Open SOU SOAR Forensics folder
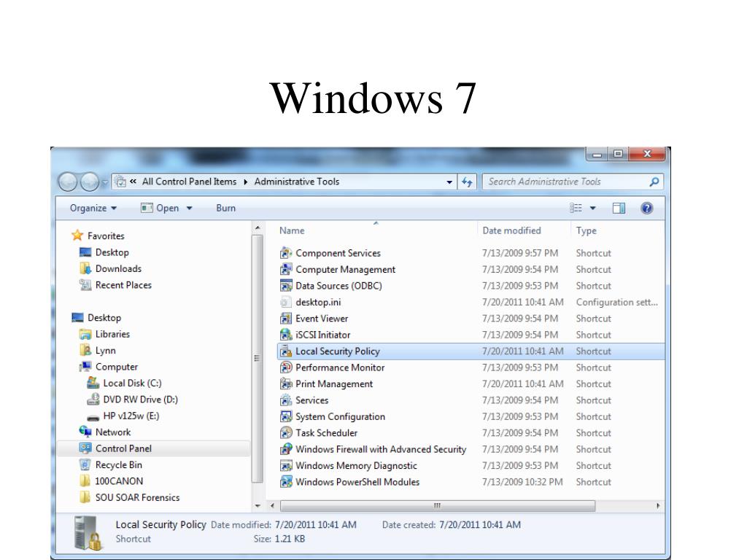This screenshot has width=747, height=560. pyautogui.click(x=137, y=497)
